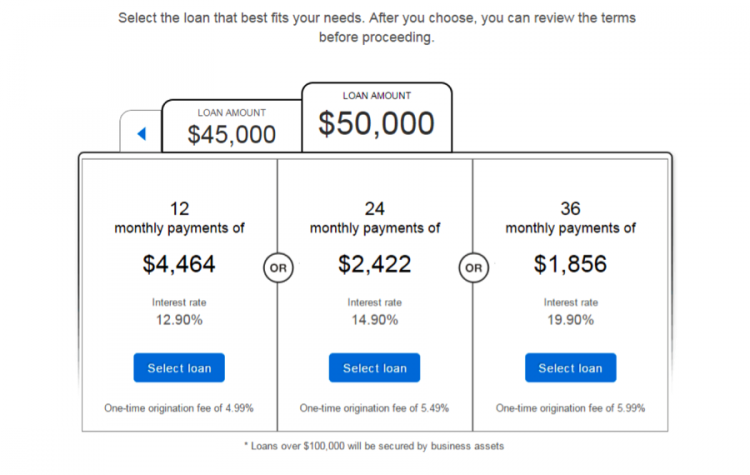This screenshot has width=750, height=475.
Task: Click the $2,422 monthly payment amount
Action: pyautogui.click(x=375, y=265)
